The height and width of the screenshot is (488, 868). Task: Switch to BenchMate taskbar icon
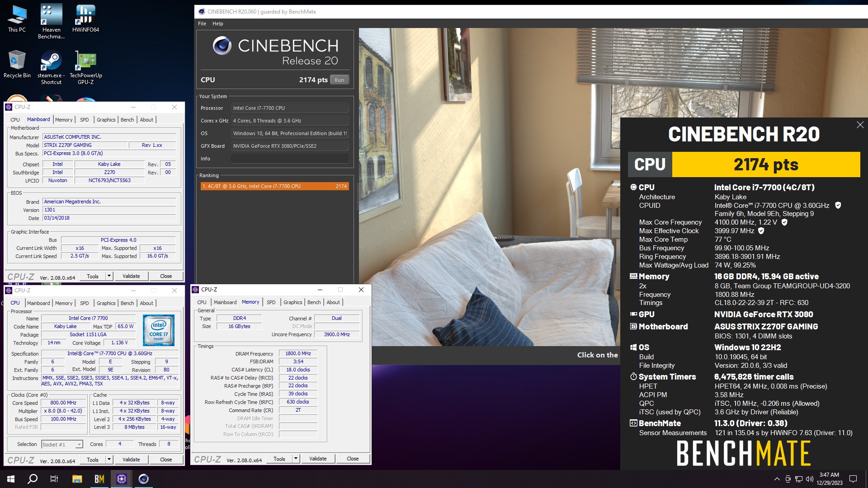pos(99,479)
